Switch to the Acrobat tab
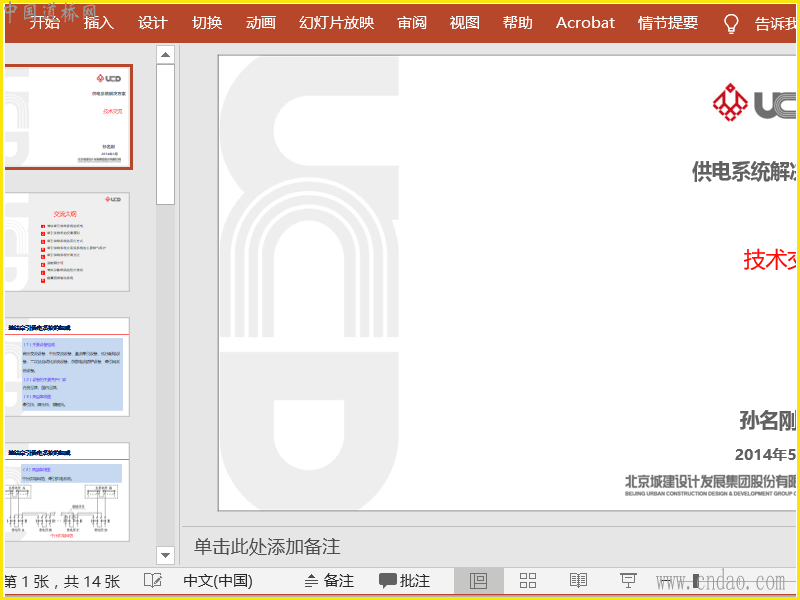Image resolution: width=800 pixels, height=600 pixels. 586,23
